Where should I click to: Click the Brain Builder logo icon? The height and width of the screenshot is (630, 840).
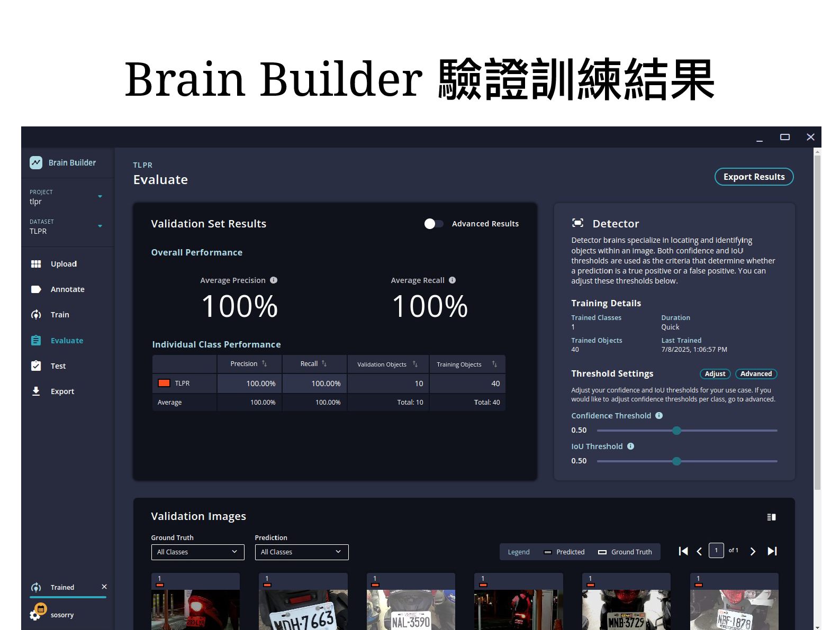[36, 162]
